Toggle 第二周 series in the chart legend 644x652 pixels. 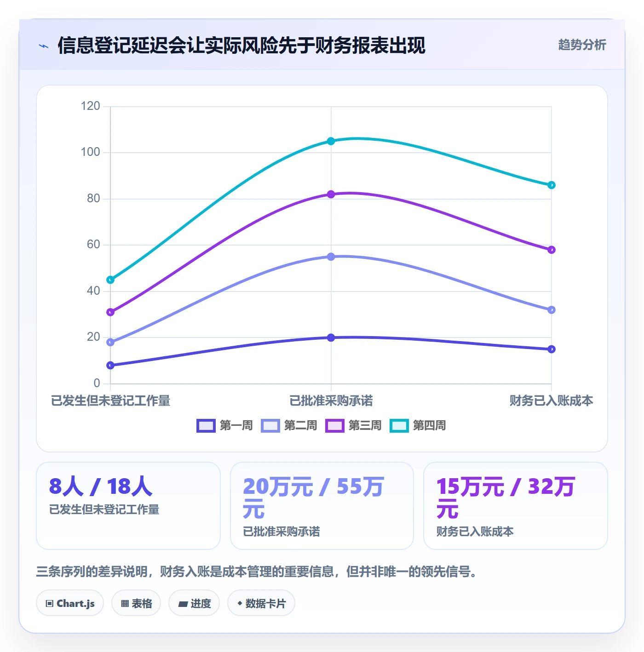tap(289, 426)
